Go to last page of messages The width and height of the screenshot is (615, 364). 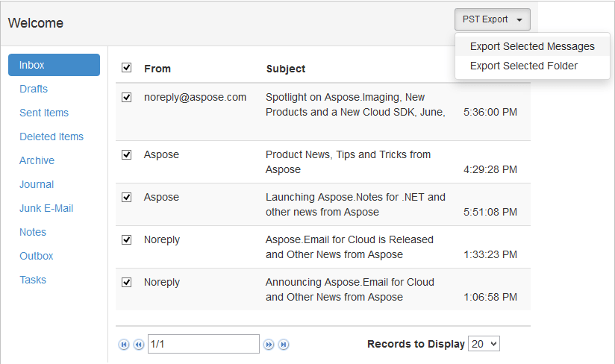click(x=284, y=345)
